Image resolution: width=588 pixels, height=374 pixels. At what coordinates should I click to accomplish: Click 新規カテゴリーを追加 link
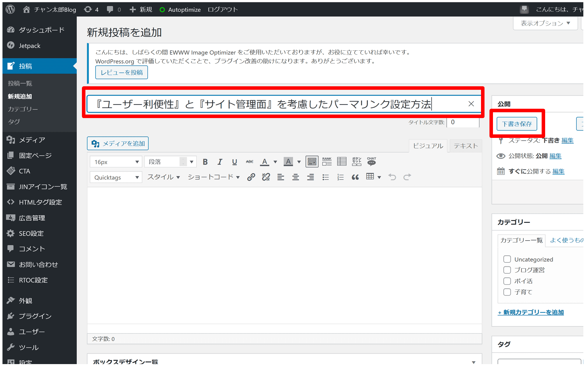point(531,312)
